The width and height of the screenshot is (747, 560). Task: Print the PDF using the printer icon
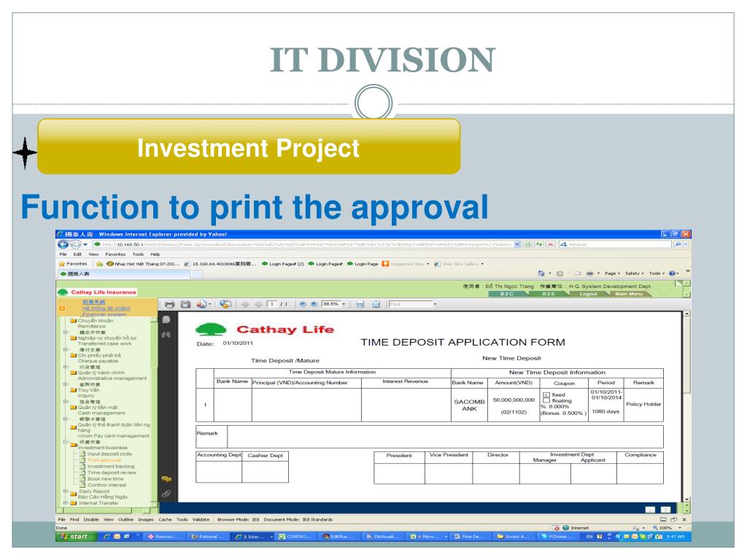169,304
